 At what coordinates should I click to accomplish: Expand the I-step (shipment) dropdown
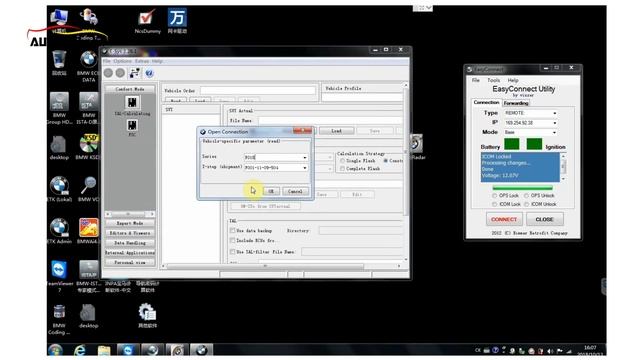304,168
